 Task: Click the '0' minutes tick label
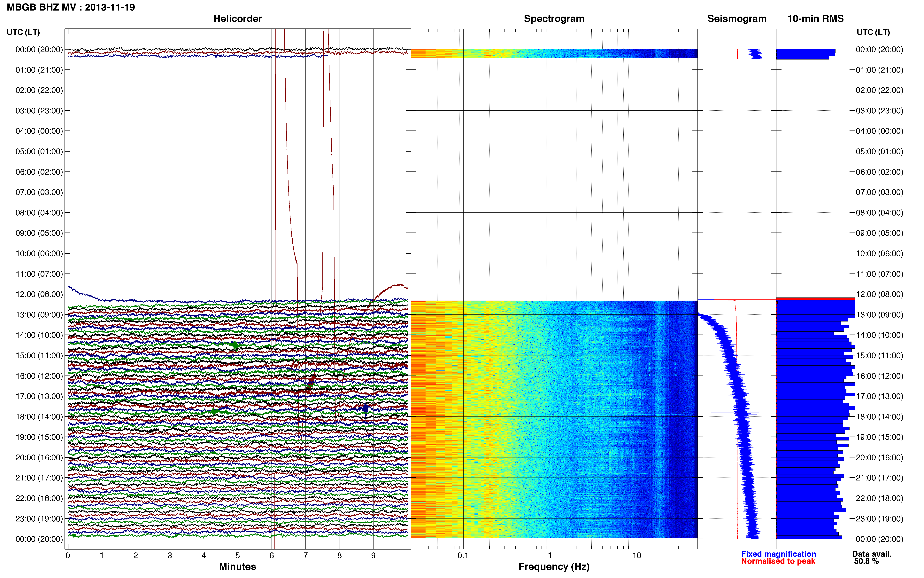(x=68, y=555)
